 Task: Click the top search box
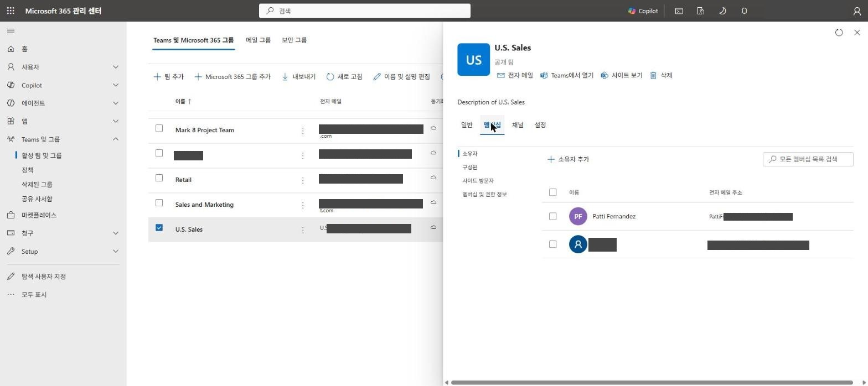pos(365,11)
